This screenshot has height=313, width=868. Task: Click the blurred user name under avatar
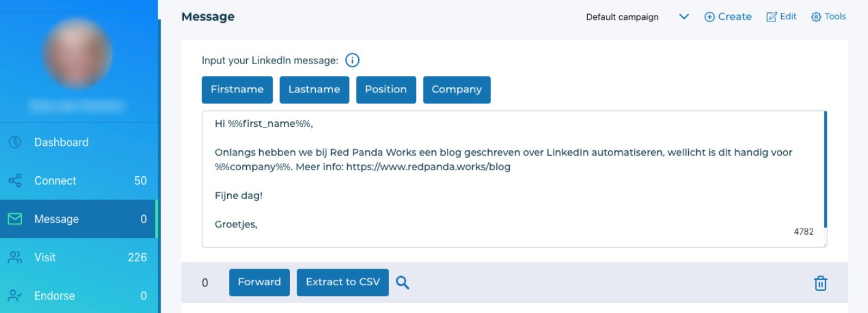77,106
